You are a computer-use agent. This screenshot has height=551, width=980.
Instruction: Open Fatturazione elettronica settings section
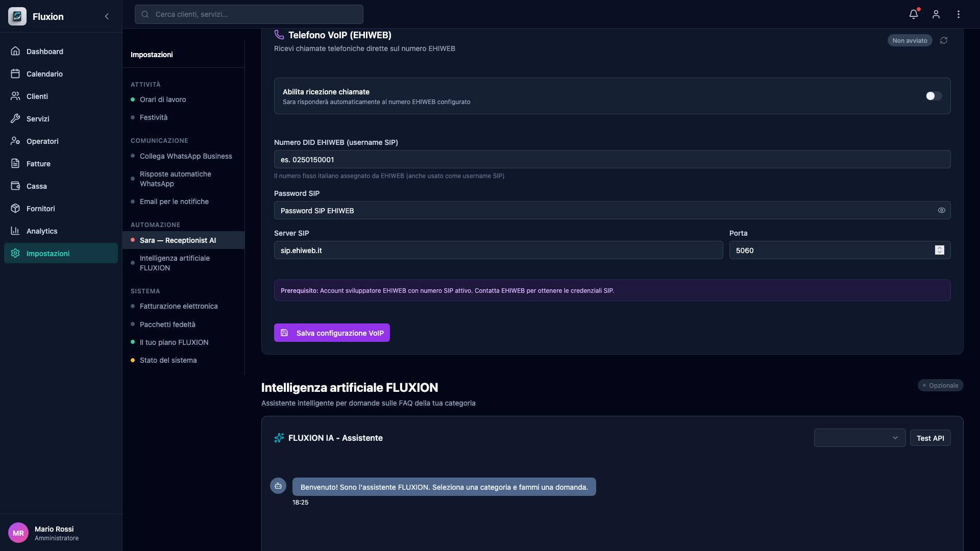point(179,306)
